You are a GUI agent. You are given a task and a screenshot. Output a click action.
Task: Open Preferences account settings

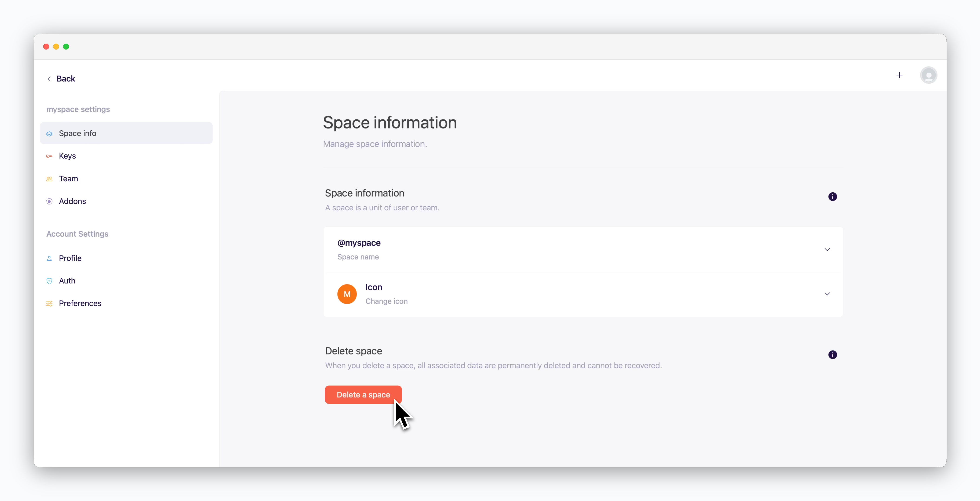click(x=126, y=303)
